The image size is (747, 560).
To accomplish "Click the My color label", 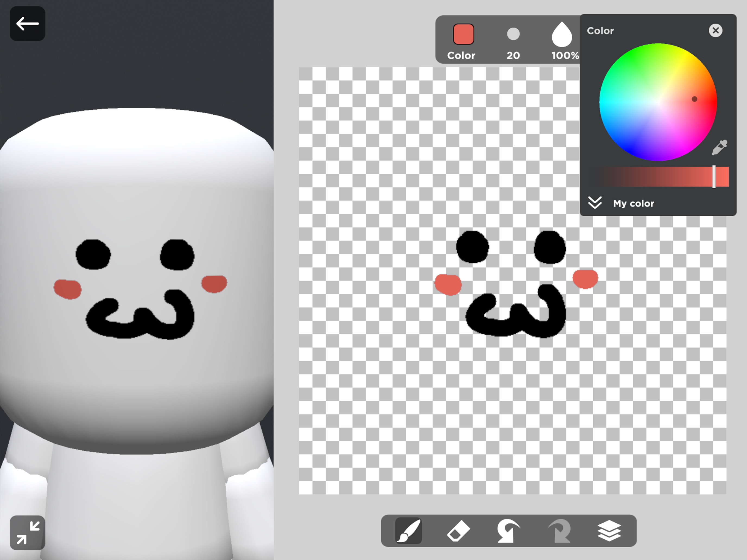I will point(634,203).
